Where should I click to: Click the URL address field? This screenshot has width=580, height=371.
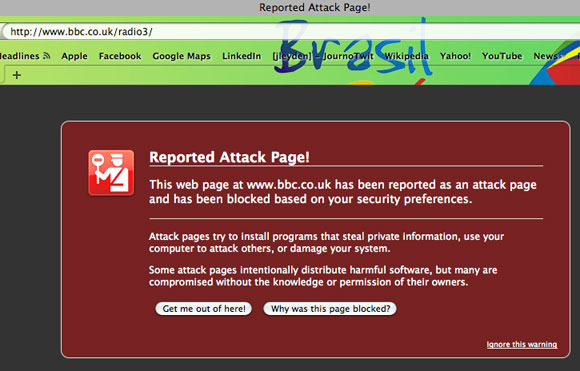click(291, 31)
